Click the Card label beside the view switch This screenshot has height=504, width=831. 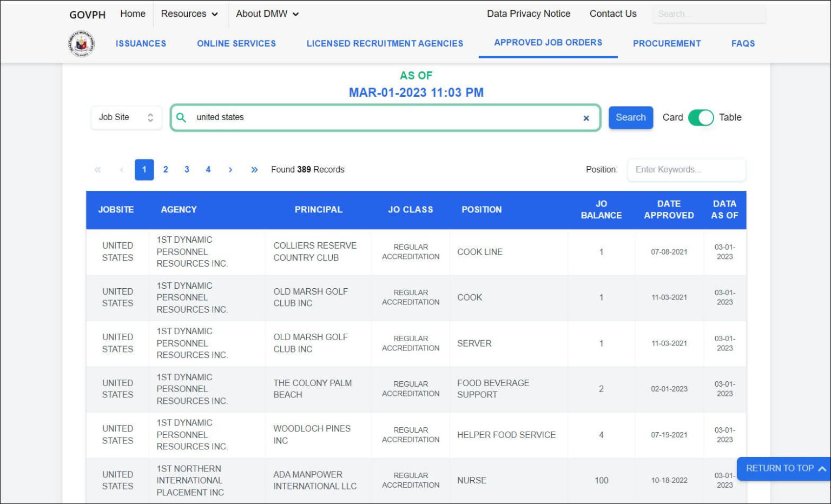click(672, 117)
